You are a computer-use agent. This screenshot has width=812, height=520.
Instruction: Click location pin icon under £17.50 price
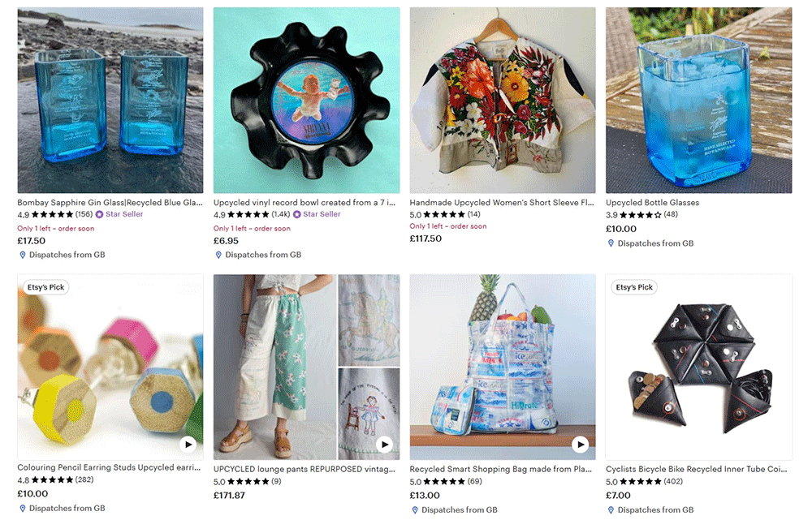[22, 255]
